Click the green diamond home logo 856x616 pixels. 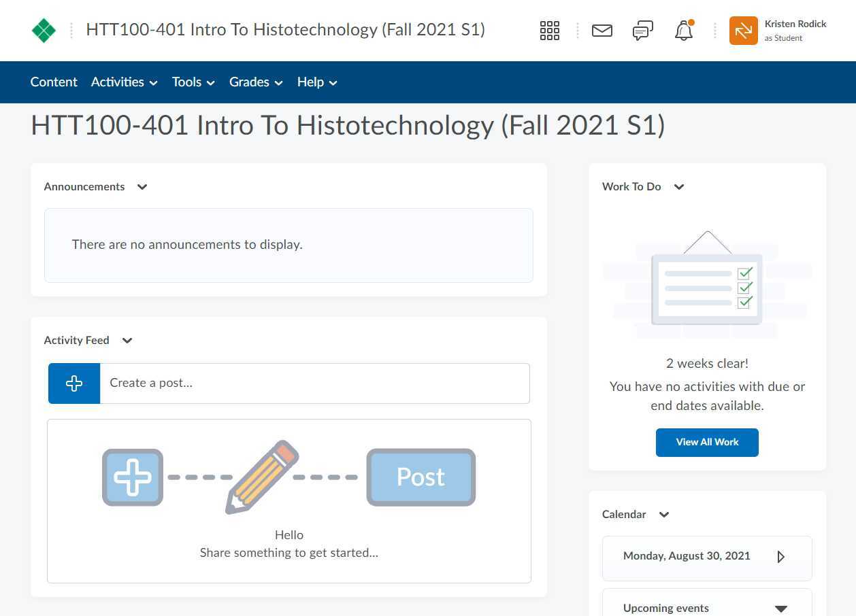click(44, 31)
